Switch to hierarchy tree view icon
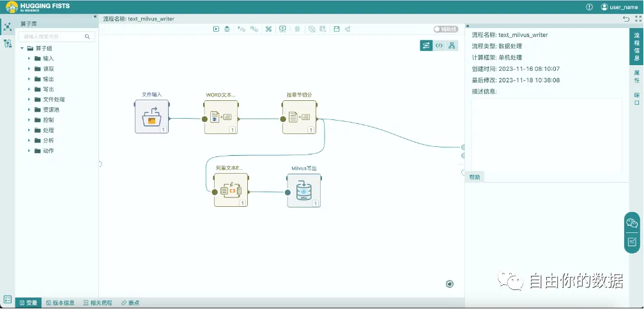The width and height of the screenshot is (644, 309). coord(452,45)
